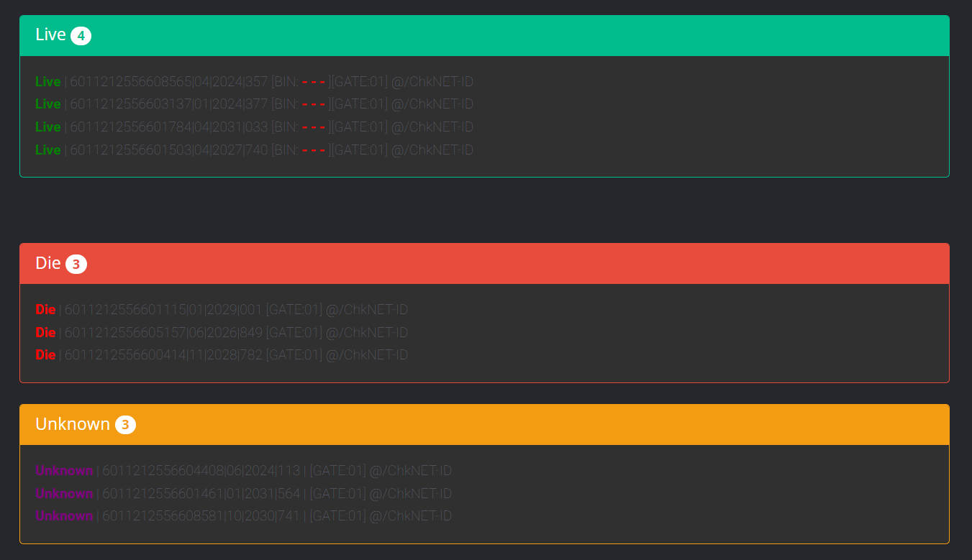Click the count badge beside Die heading

[76, 264]
